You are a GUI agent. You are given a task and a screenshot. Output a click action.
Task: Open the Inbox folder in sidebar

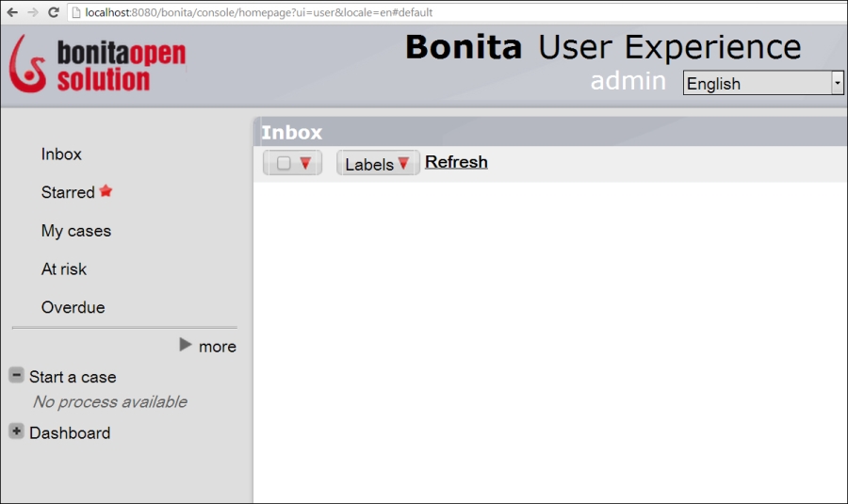(61, 154)
